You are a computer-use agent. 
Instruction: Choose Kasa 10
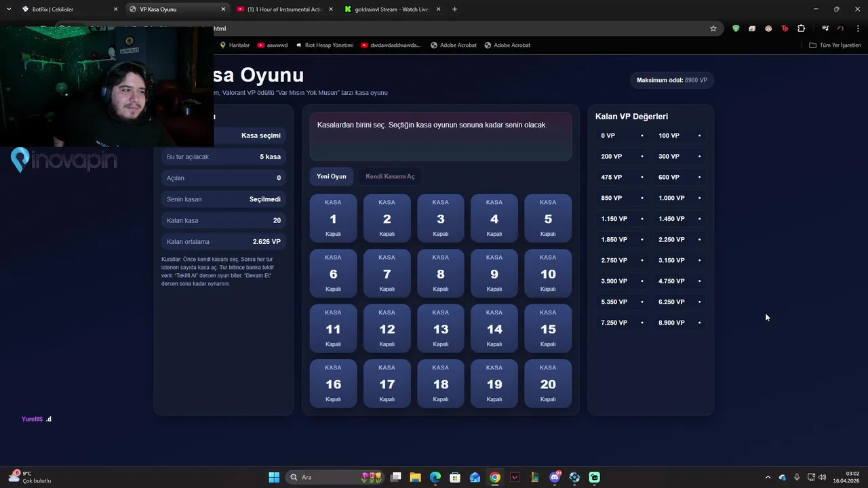pyautogui.click(x=548, y=273)
